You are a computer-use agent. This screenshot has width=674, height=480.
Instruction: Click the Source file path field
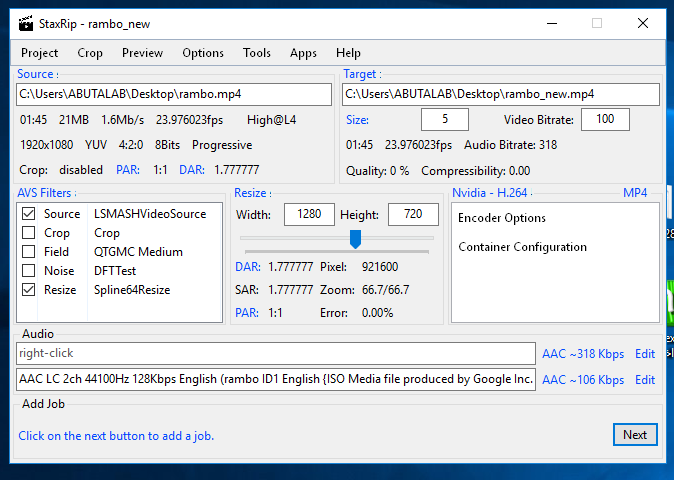[174, 94]
